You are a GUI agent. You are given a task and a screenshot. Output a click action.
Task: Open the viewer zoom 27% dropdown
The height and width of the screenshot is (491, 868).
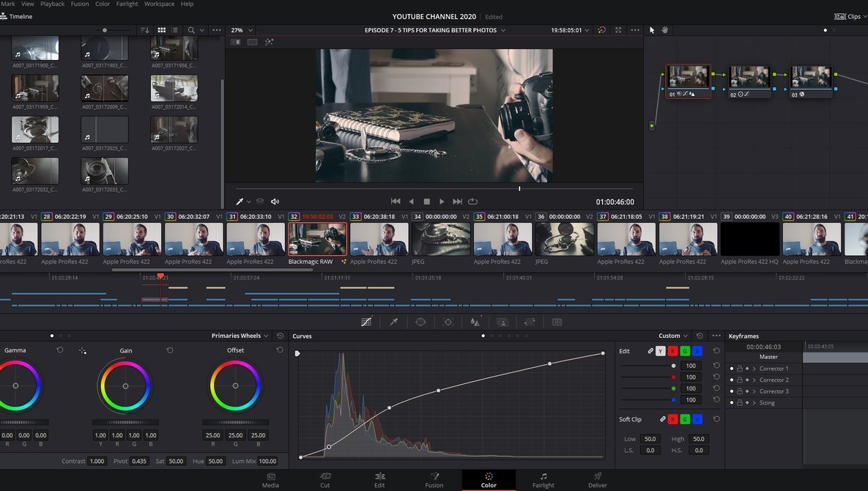pos(242,30)
